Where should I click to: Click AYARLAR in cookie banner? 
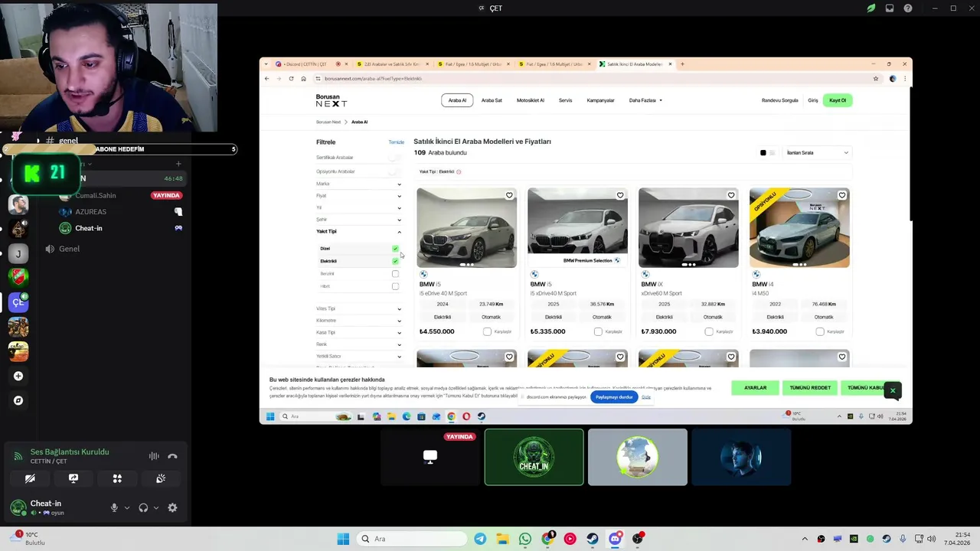click(755, 388)
